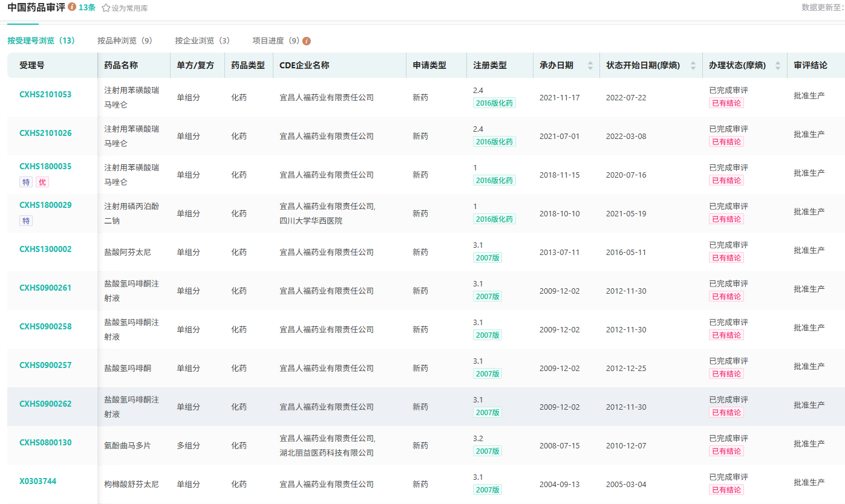
Task: Open acceptance number CXHS0900262 link
Action: pyautogui.click(x=45, y=404)
